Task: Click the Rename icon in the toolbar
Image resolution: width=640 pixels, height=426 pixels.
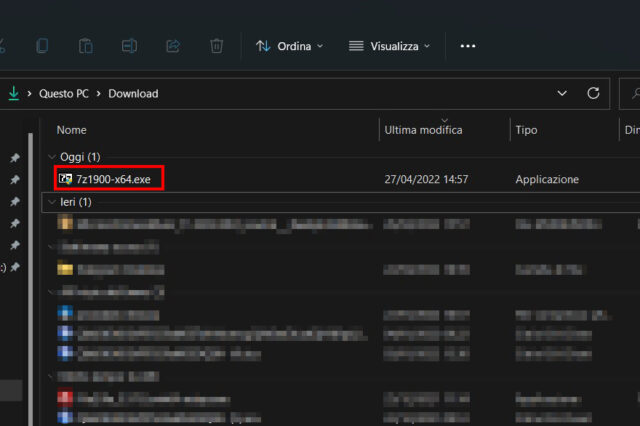Action: [129, 46]
